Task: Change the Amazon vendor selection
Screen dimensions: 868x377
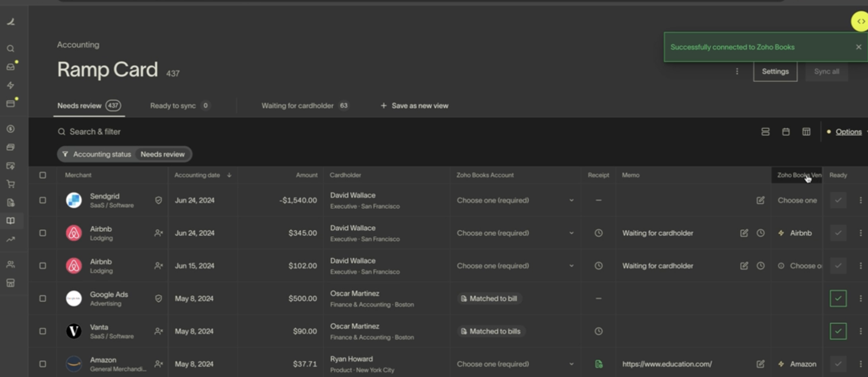Action: 798,364
